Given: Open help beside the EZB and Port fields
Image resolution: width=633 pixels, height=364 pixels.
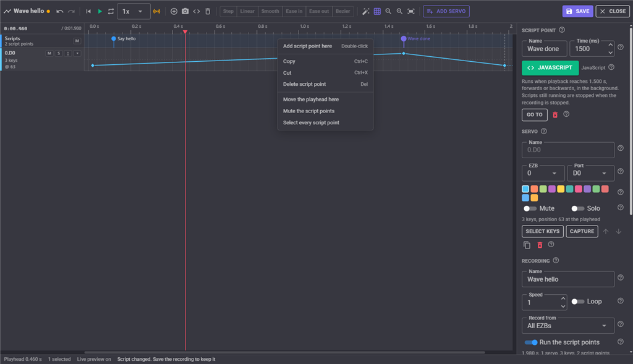Looking at the screenshot, I should [621, 172].
